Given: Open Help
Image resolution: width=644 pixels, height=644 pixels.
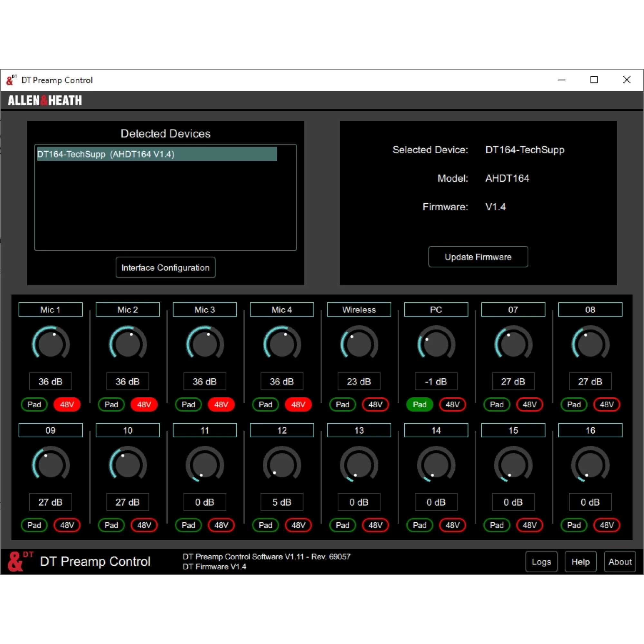Looking at the screenshot, I should point(580,562).
